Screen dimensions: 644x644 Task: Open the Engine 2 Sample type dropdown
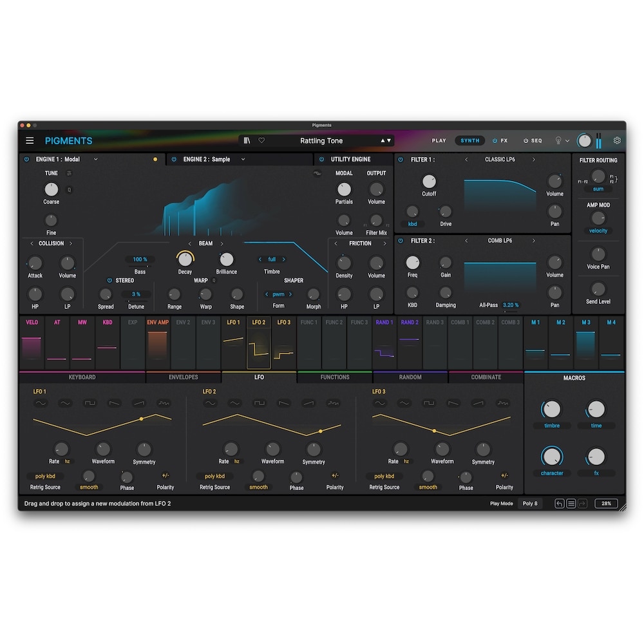243,159
